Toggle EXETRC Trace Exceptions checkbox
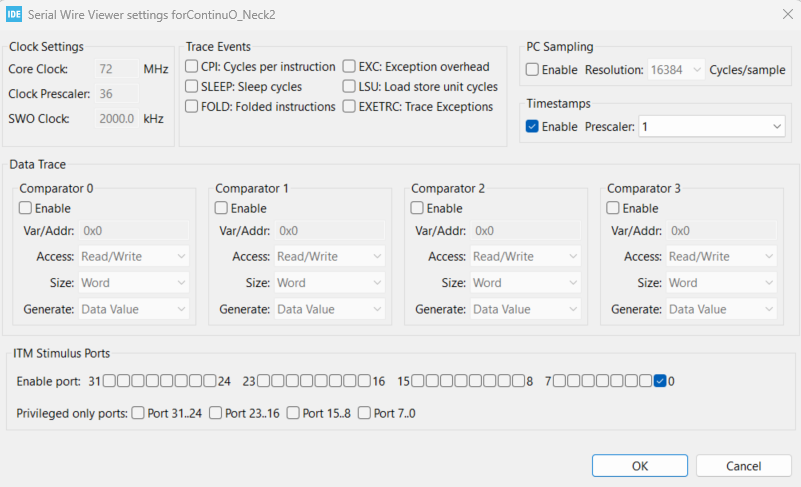The image size is (801, 487). click(349, 107)
